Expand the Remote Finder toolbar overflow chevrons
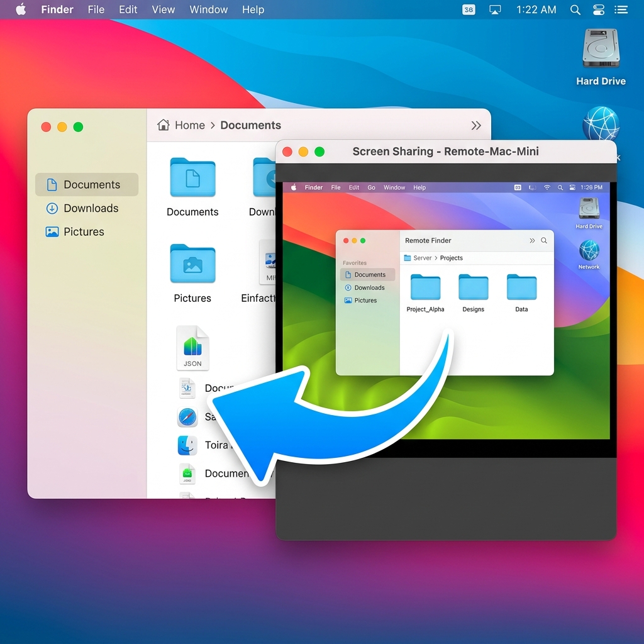Image resolution: width=644 pixels, height=644 pixels. coord(532,240)
